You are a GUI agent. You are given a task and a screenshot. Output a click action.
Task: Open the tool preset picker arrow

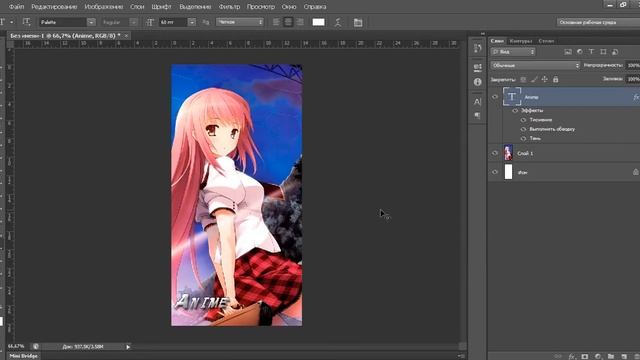click(x=11, y=22)
